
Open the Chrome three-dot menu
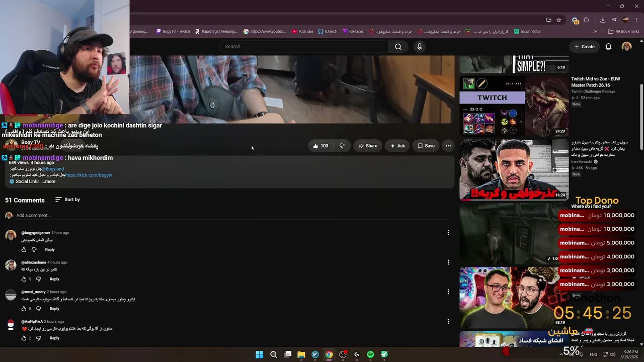(x=636, y=20)
